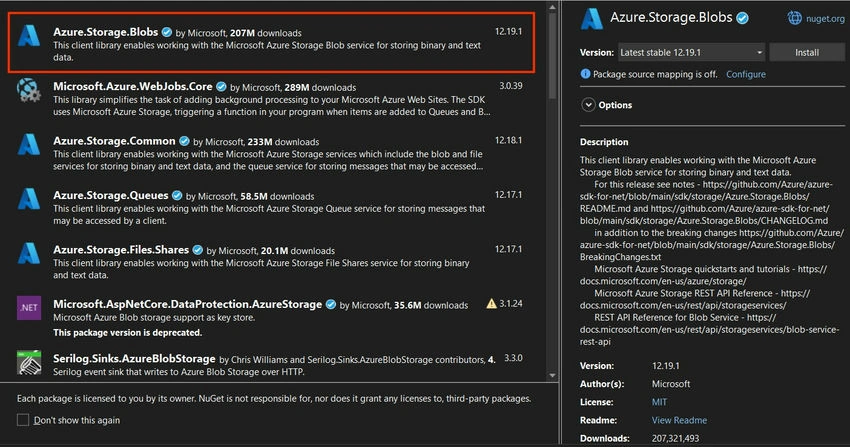850x447 pixels.
Task: Click the package list vertical scrollbar thumb
Action: (552, 56)
